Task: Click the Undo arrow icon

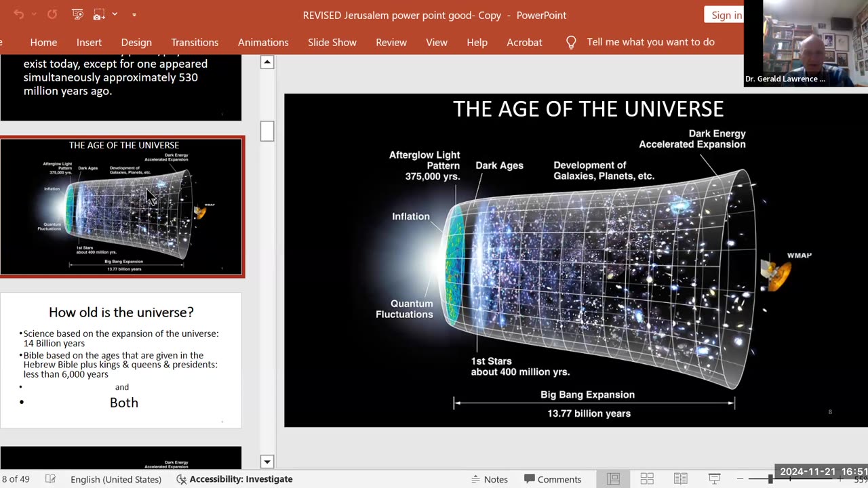Action: (x=18, y=14)
